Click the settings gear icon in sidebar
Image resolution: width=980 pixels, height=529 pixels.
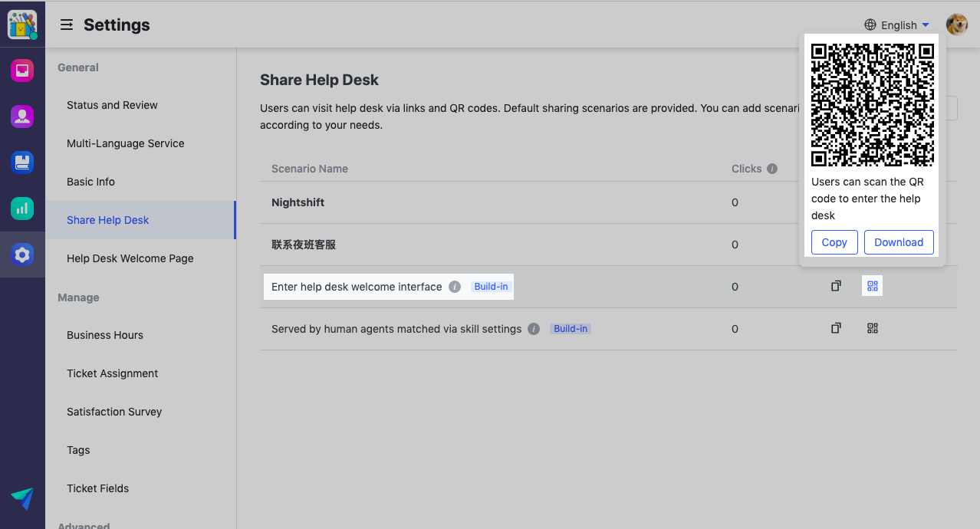pos(22,255)
